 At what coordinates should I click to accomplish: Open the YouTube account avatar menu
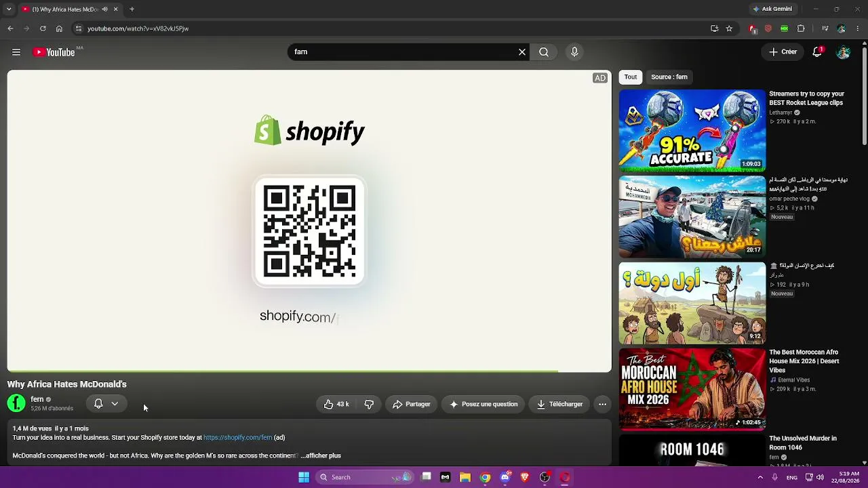click(843, 52)
